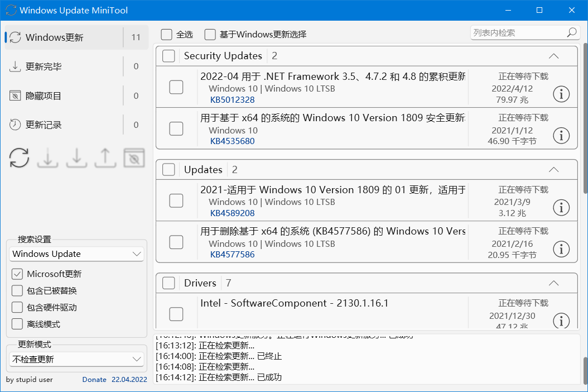Enable 包含硬件驱动 option
Image resolution: width=588 pixels, height=392 pixels.
click(17, 308)
